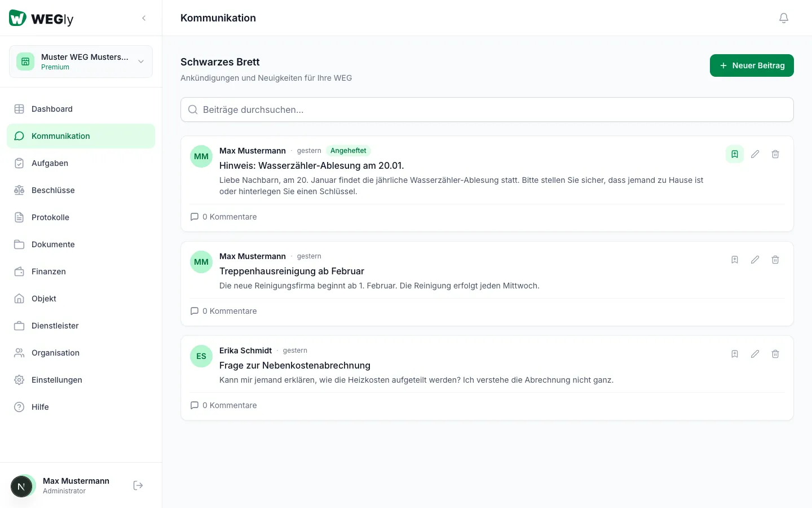Open Beschlüsse in the sidebar
Screen dimensions: 812x508
click(53, 190)
